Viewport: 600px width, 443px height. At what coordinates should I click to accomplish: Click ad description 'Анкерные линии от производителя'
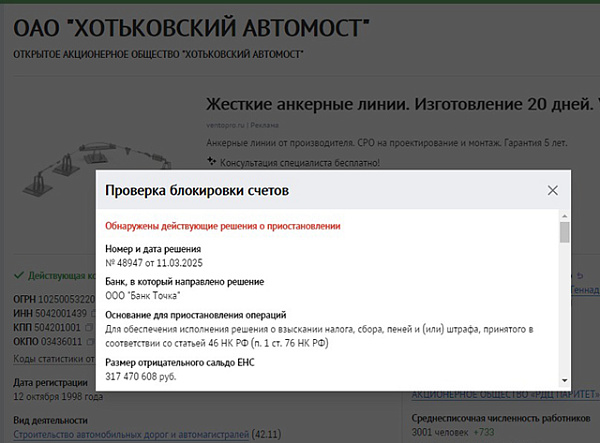click(x=387, y=143)
